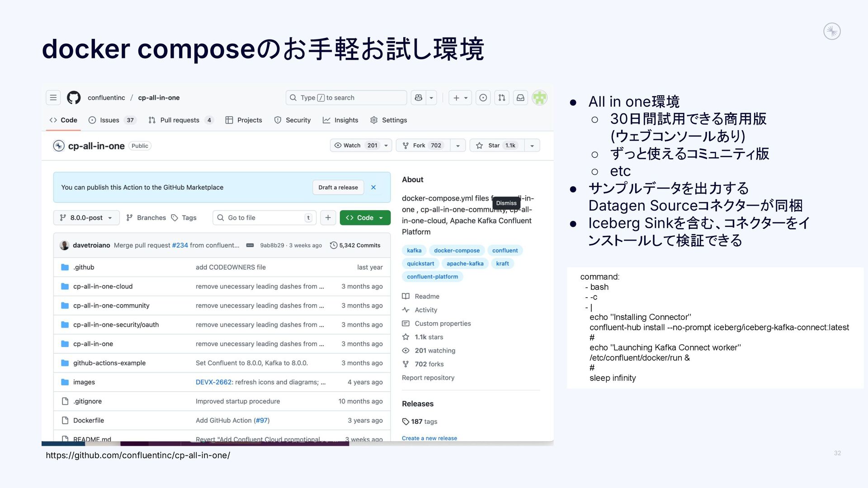Open the green Code dropdown button
868x488 pixels.
[x=365, y=218]
